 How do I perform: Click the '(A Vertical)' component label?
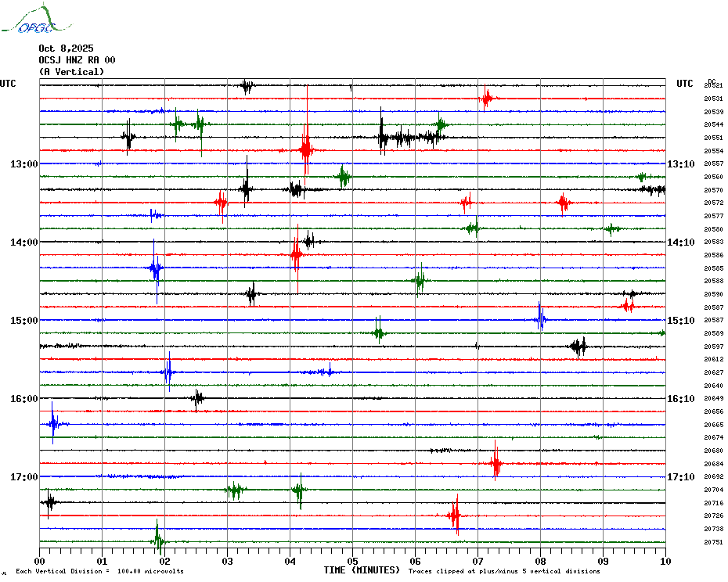coord(71,72)
